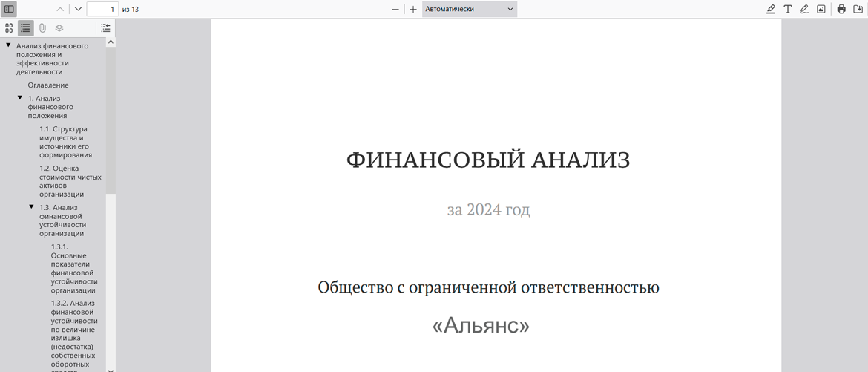Image resolution: width=868 pixels, height=372 pixels.
Task: Click the current outline item icon
Action: (x=105, y=28)
